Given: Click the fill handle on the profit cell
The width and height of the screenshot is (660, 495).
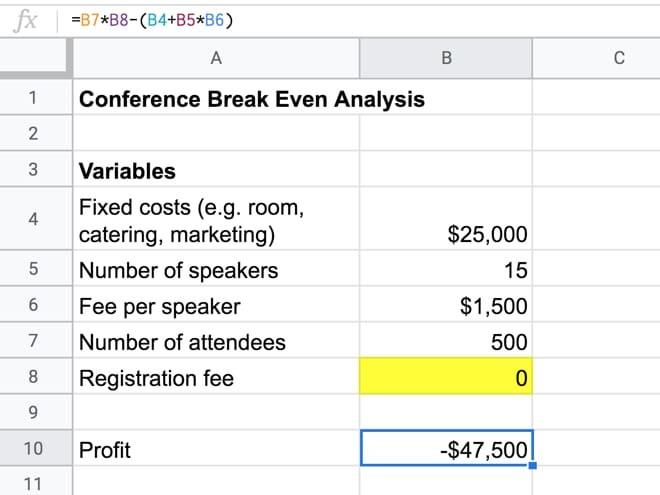Looking at the screenshot, I should [532, 466].
